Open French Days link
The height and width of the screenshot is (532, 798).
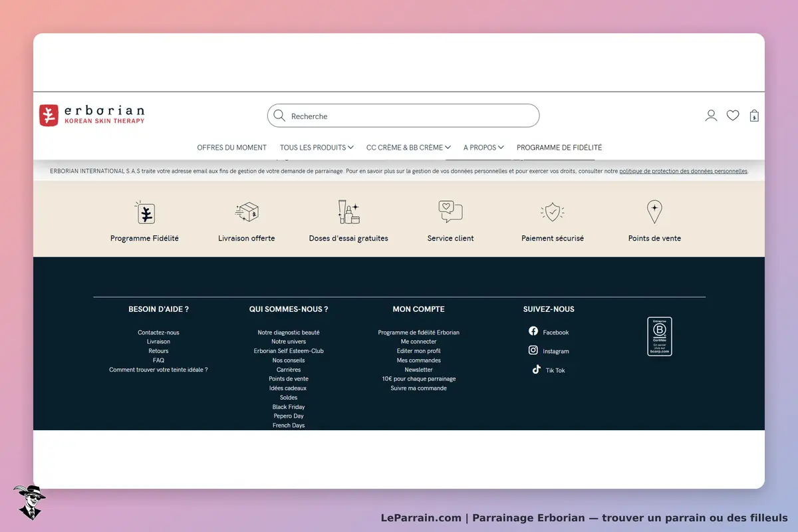(x=289, y=426)
